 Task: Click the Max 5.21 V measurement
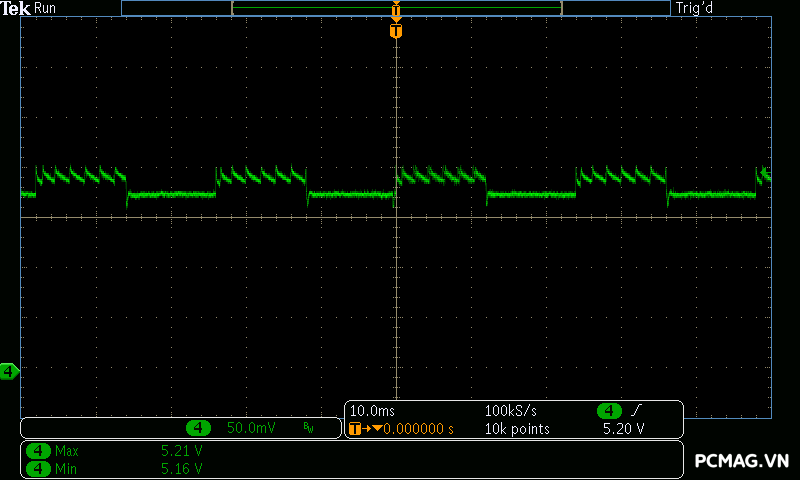pyautogui.click(x=181, y=451)
